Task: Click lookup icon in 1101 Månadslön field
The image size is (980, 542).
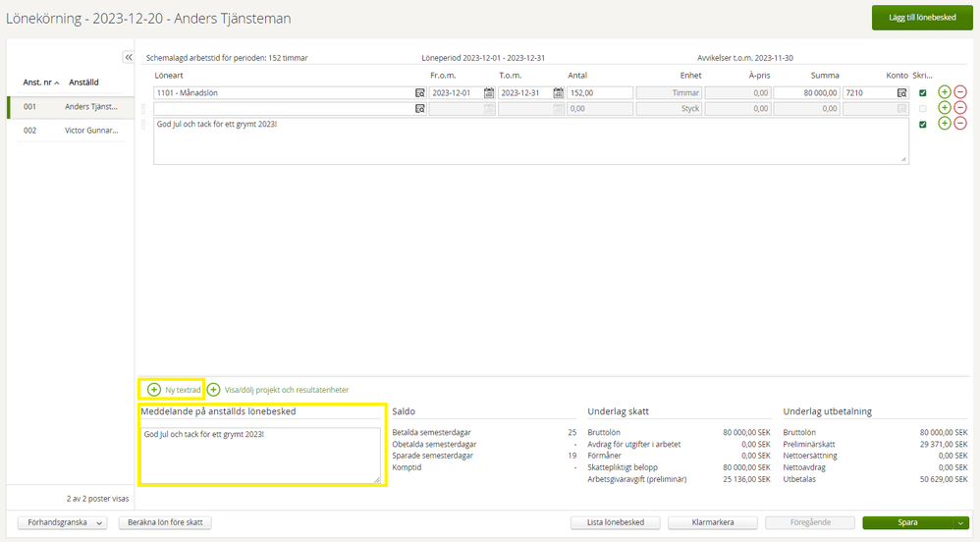Action: [x=420, y=93]
